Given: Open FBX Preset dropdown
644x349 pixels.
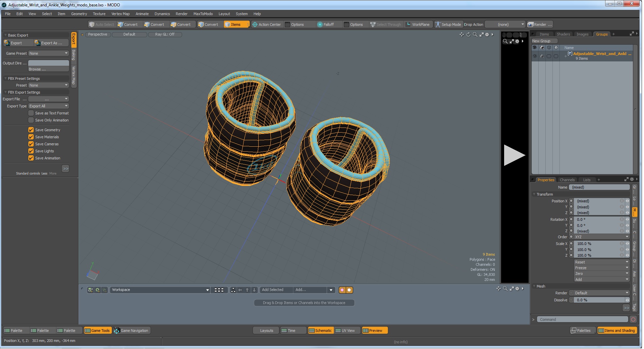Looking at the screenshot, I should pos(49,85).
